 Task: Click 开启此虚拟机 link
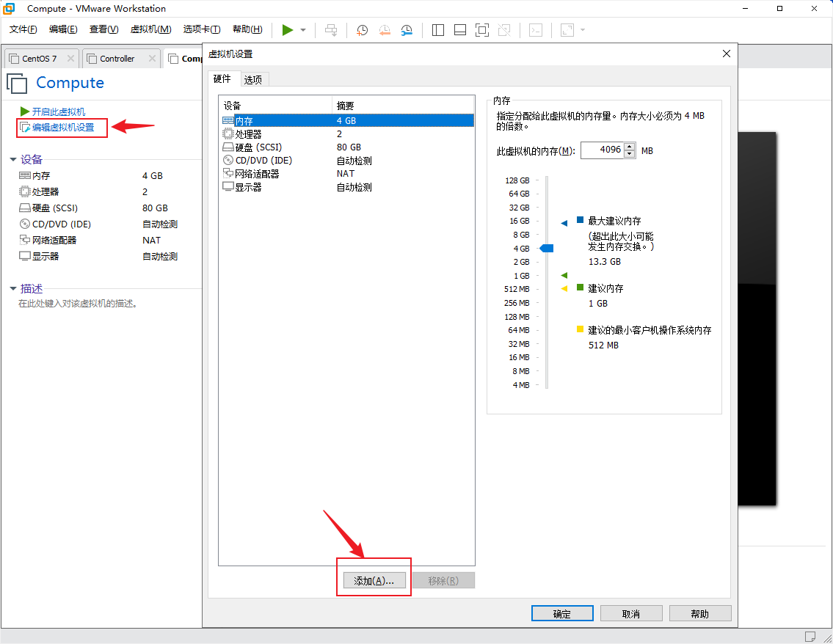59,111
